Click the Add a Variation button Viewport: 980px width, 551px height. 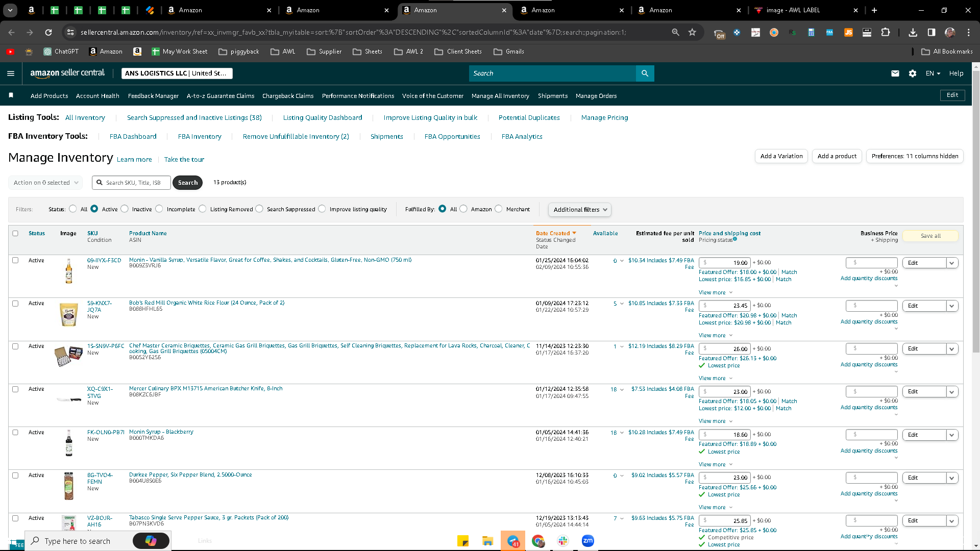(x=781, y=156)
